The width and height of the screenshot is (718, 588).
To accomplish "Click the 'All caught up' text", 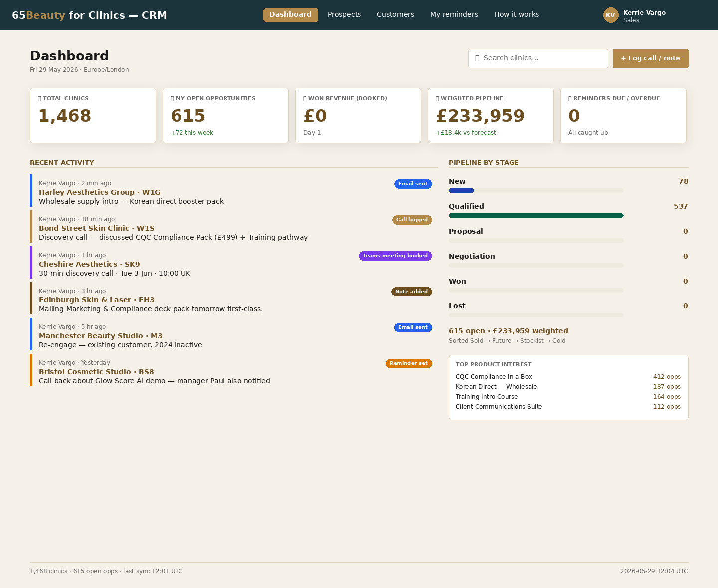I will [x=588, y=133].
